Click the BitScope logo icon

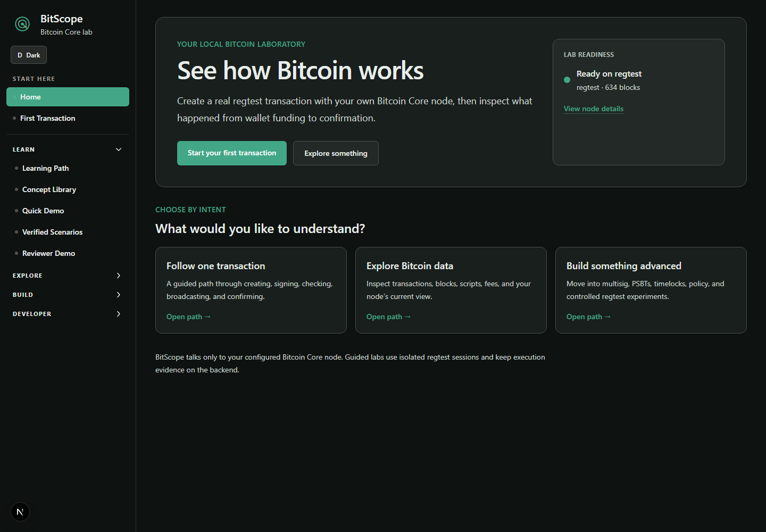pos(22,24)
